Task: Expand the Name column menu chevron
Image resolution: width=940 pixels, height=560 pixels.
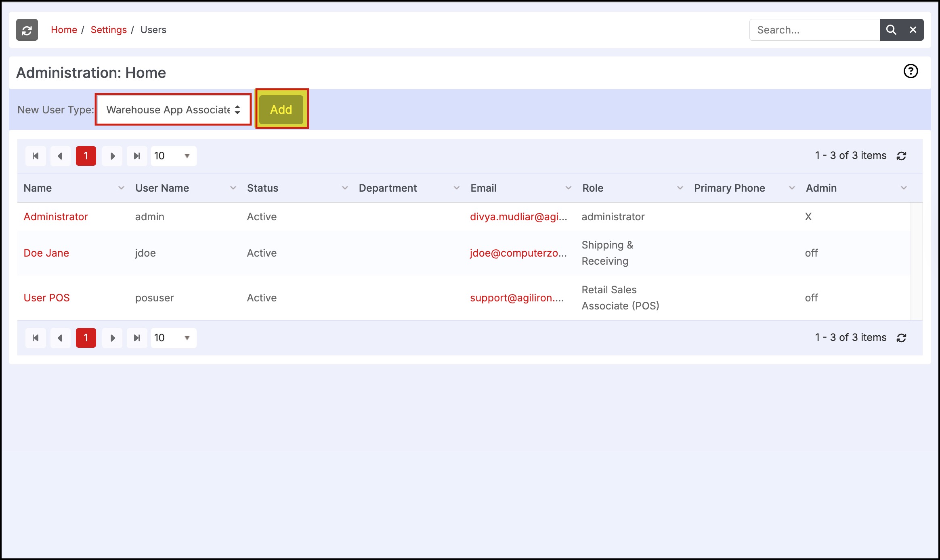Action: pos(121,188)
